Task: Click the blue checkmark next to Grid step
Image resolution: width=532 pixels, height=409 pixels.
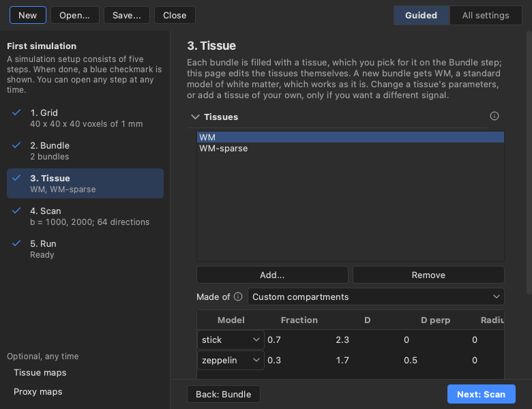Action: coord(16,112)
